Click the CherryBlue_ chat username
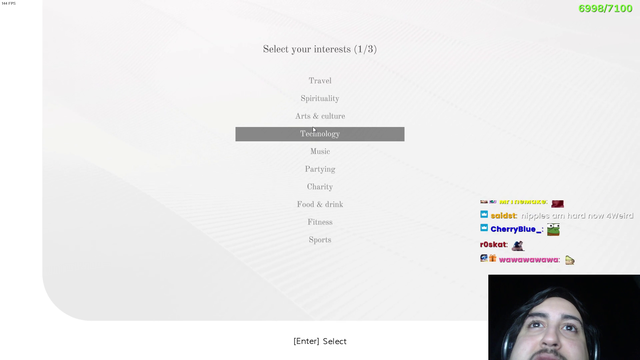Image resolution: width=640 pixels, height=360 pixels. click(x=516, y=229)
